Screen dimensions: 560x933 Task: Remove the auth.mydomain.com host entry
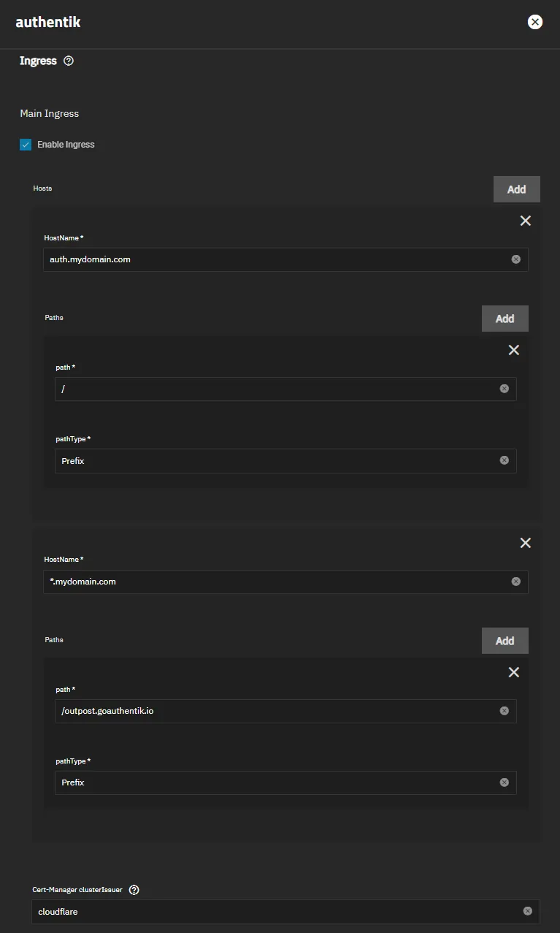tap(526, 221)
